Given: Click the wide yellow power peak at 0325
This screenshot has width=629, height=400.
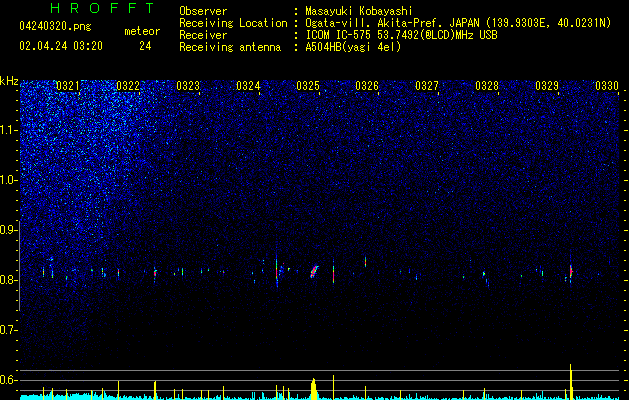Looking at the screenshot, I should tap(314, 389).
